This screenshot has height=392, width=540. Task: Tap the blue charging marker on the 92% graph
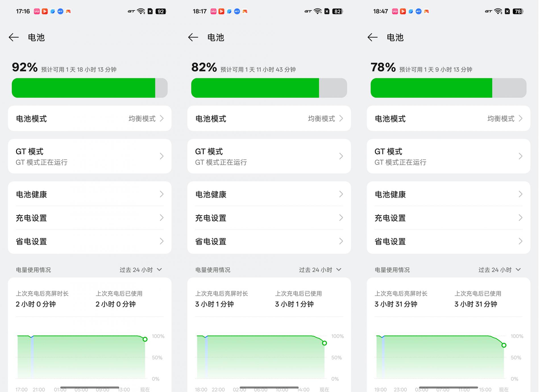click(32, 357)
